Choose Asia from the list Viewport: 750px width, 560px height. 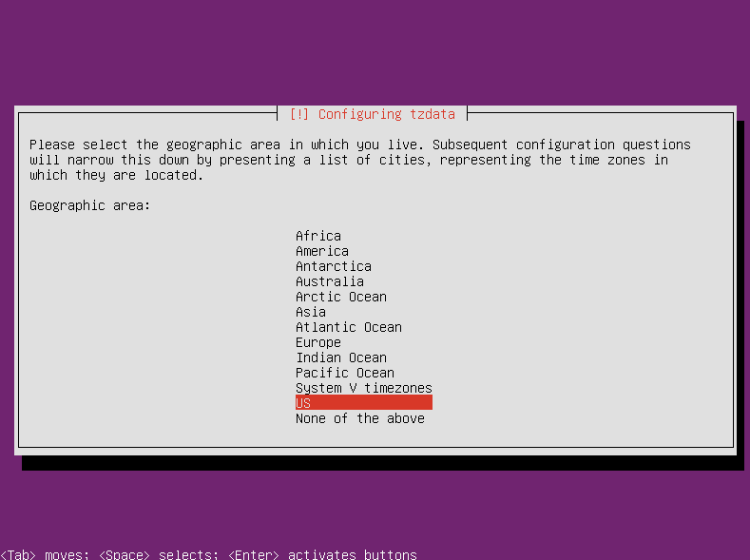310,312
